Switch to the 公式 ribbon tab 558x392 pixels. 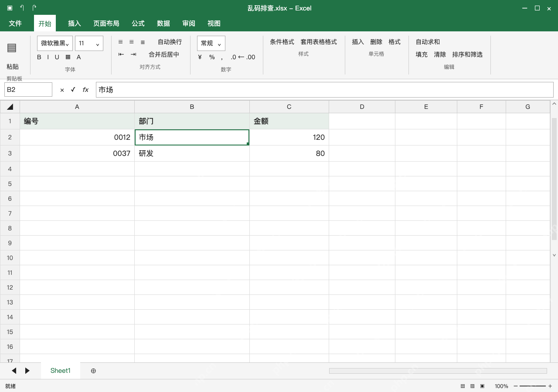point(138,24)
